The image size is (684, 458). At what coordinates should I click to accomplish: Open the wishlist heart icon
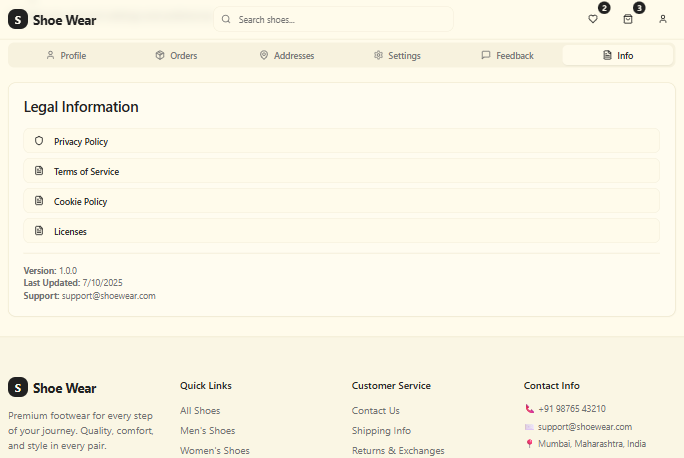[593, 19]
